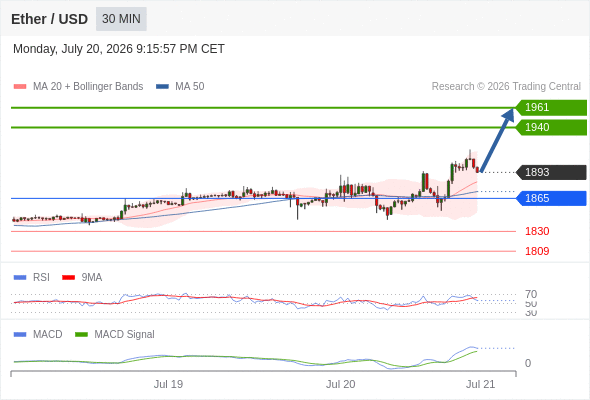This screenshot has width=590, height=400.
Task: Click the blue 1865 pivot price tag
Action: click(x=551, y=198)
